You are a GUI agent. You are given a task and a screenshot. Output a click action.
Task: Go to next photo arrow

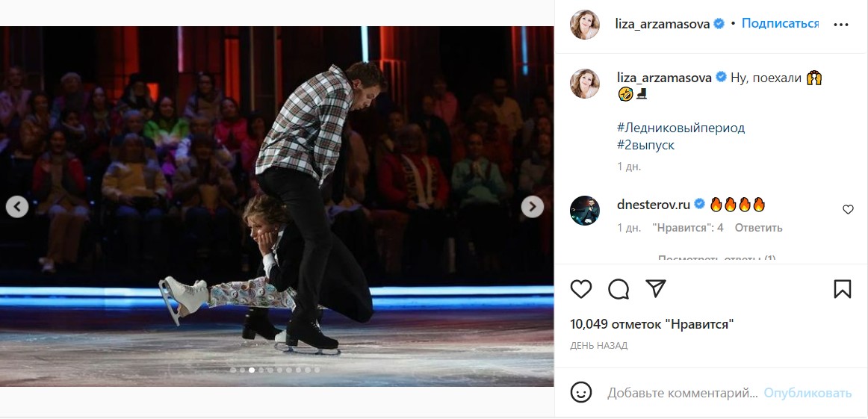pyautogui.click(x=533, y=207)
